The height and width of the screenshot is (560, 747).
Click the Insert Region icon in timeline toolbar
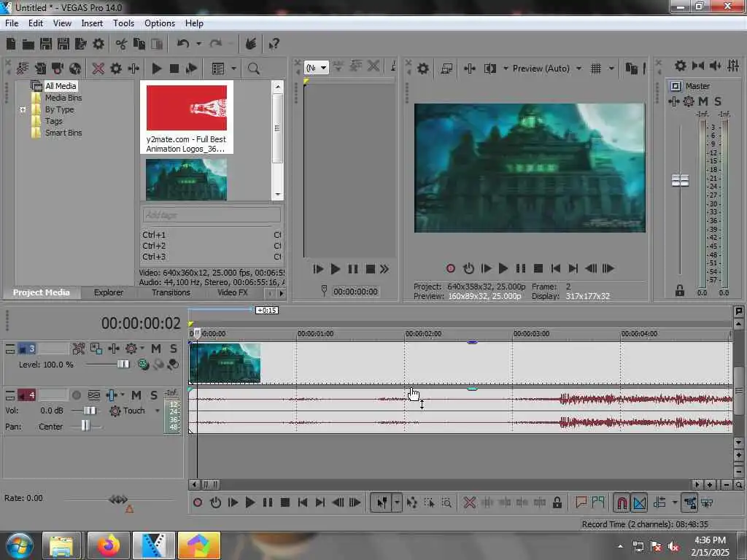[x=598, y=502]
